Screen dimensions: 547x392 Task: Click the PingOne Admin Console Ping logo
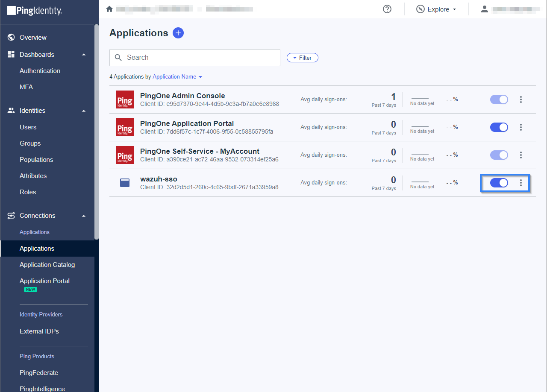125,99
